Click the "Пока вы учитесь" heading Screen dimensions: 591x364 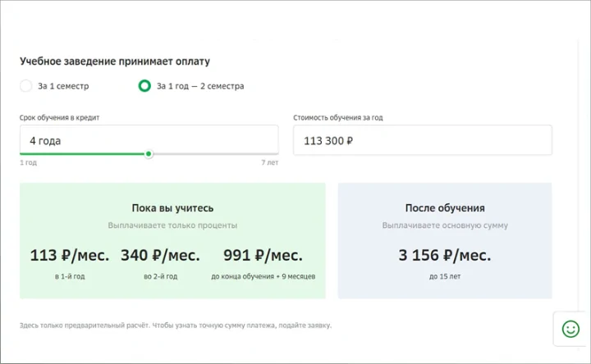(172, 208)
